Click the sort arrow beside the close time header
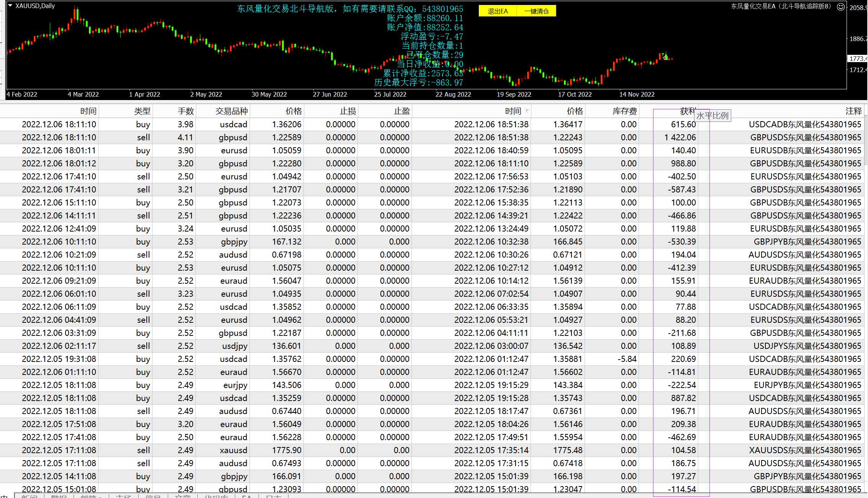This screenshot has width=868, height=498. click(527, 111)
